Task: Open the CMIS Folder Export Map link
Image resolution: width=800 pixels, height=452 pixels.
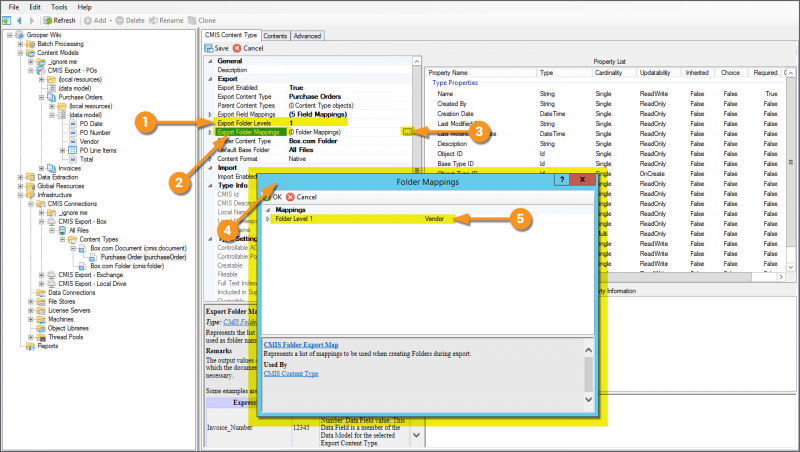Action: pos(301,345)
